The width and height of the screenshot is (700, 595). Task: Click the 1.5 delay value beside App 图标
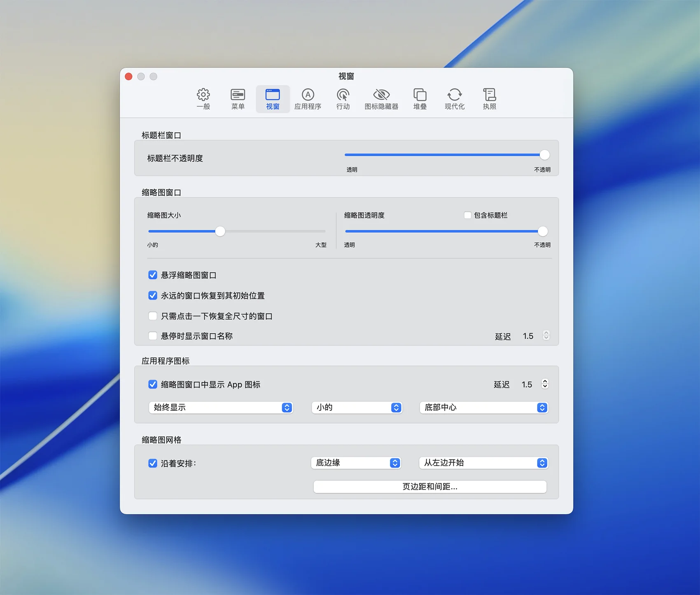(x=527, y=384)
